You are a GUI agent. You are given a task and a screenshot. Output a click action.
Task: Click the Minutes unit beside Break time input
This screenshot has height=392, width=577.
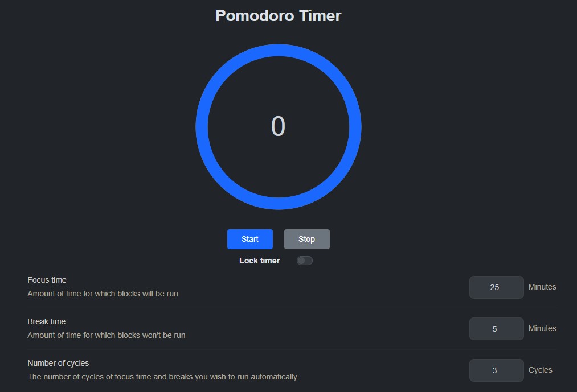pos(542,328)
